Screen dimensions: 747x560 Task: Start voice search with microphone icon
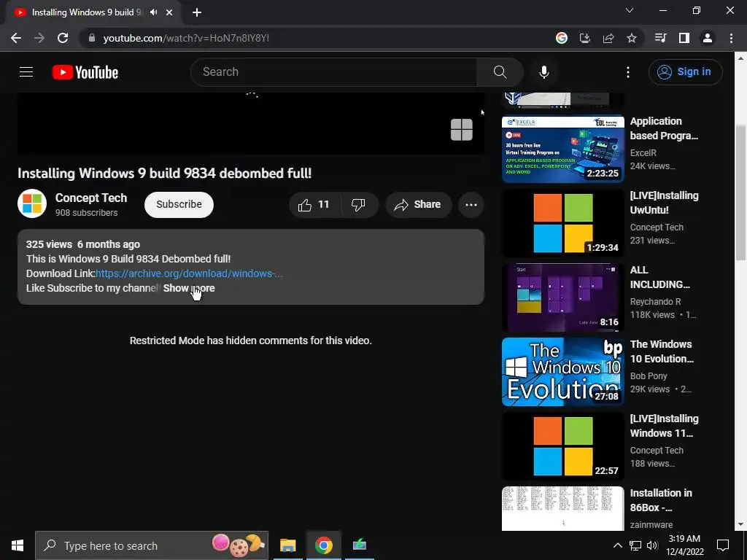(543, 72)
